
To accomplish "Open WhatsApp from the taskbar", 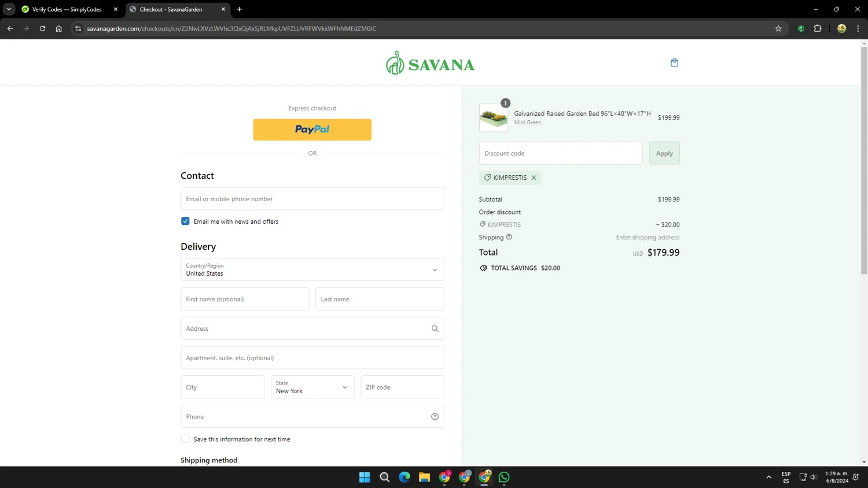I will pyautogui.click(x=504, y=477).
